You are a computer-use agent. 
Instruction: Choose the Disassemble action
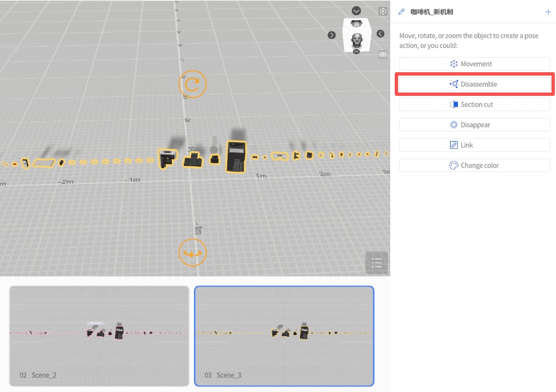click(474, 84)
